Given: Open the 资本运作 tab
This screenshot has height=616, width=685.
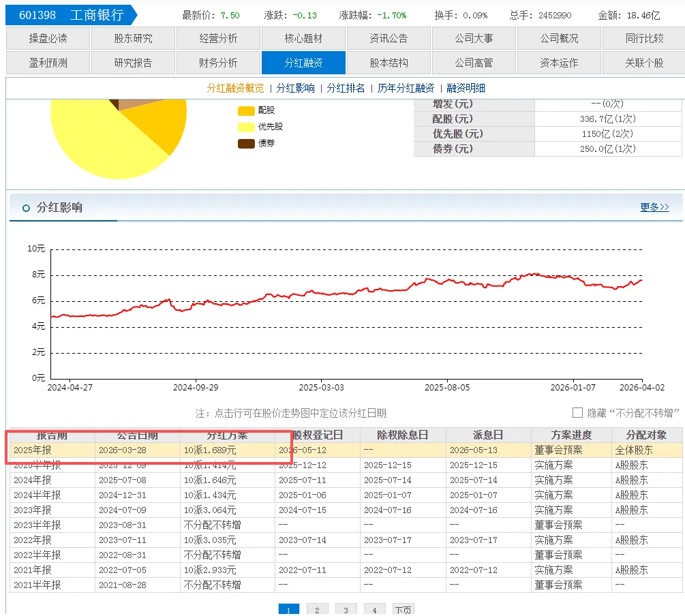Looking at the screenshot, I should [559, 63].
